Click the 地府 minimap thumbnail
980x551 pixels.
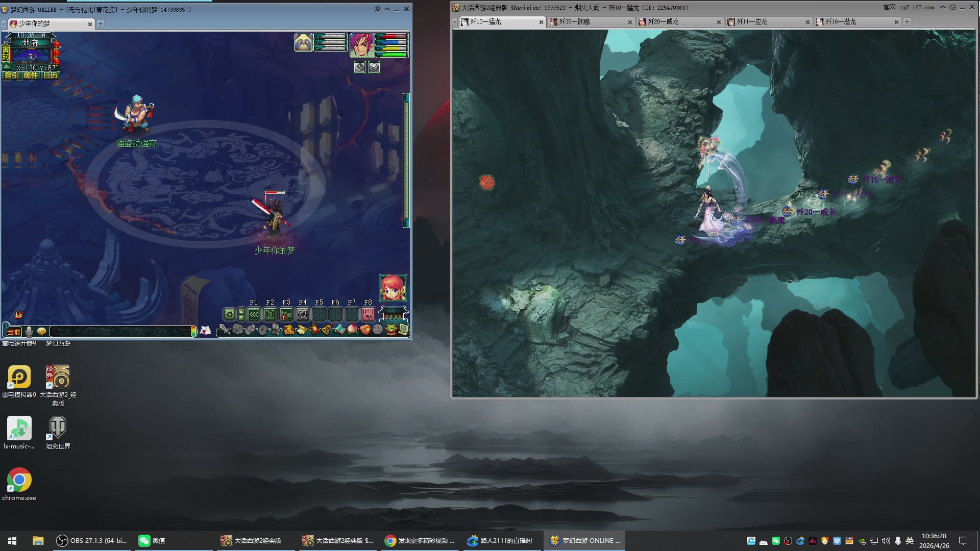click(32, 55)
